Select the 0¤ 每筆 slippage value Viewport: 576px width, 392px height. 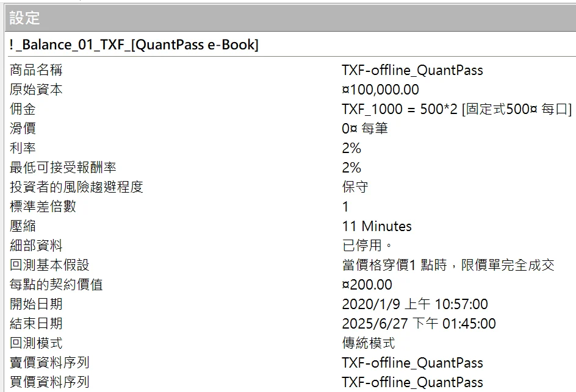click(x=365, y=129)
